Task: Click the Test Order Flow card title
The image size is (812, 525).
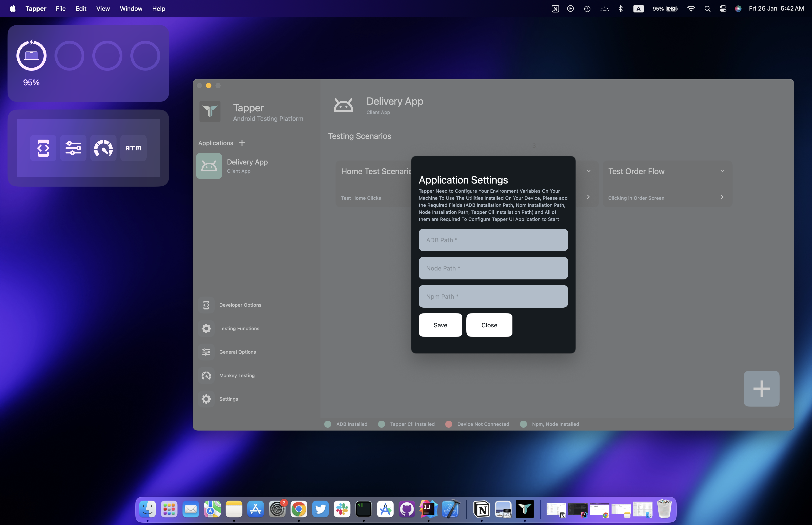Action: point(636,171)
